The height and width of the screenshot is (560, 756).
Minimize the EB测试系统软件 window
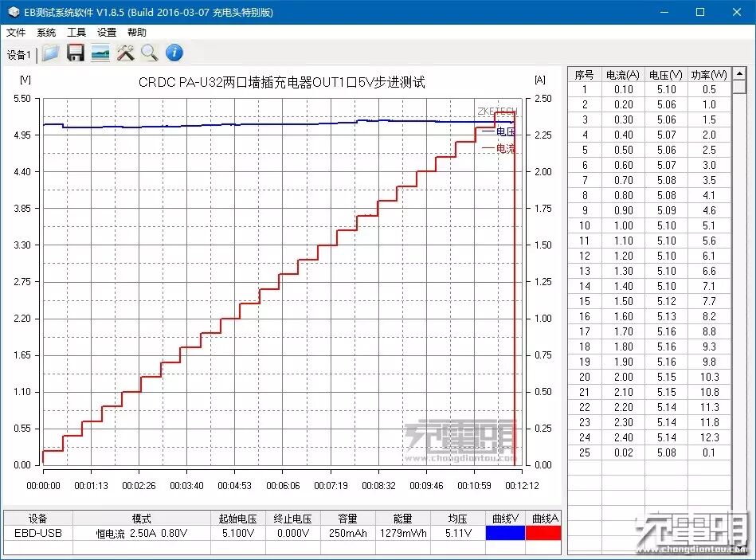tap(664, 12)
